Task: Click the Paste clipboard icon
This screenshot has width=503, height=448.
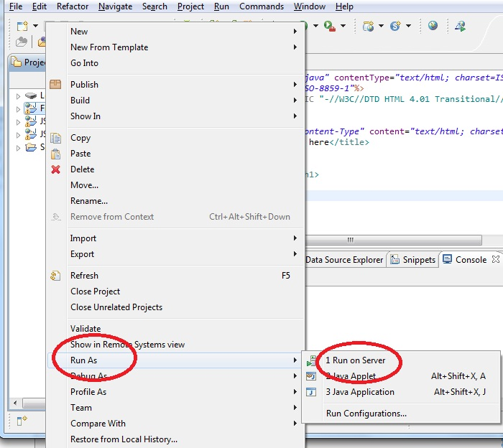Action: pos(55,154)
